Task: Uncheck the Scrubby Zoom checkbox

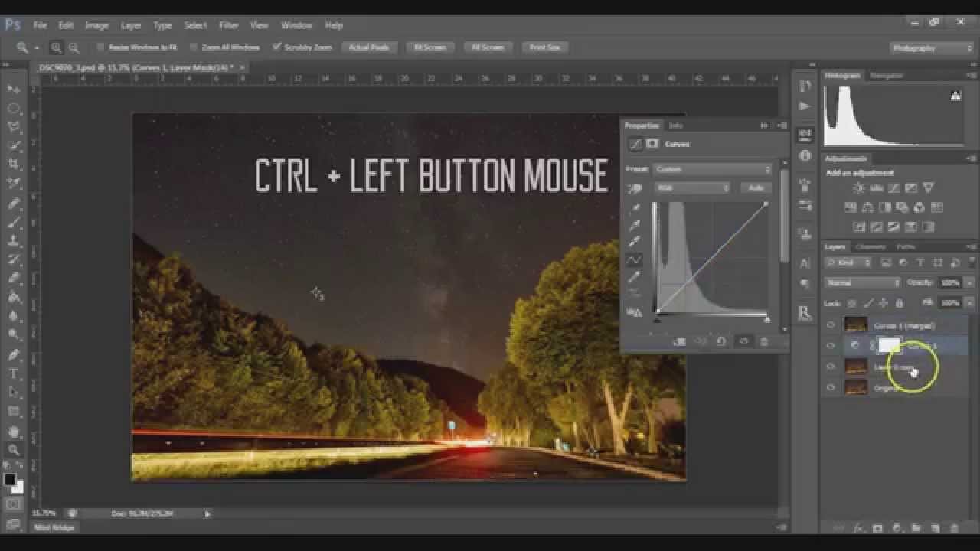Action: tap(277, 47)
